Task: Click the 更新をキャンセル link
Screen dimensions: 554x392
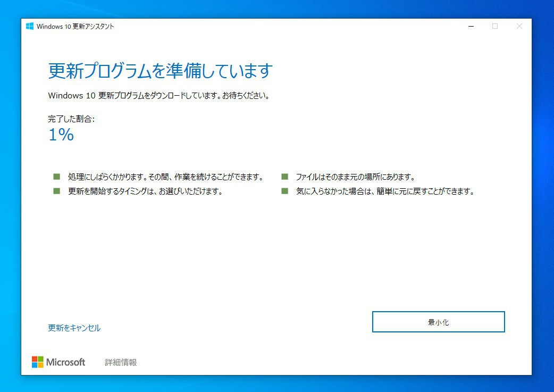Action: click(x=74, y=328)
